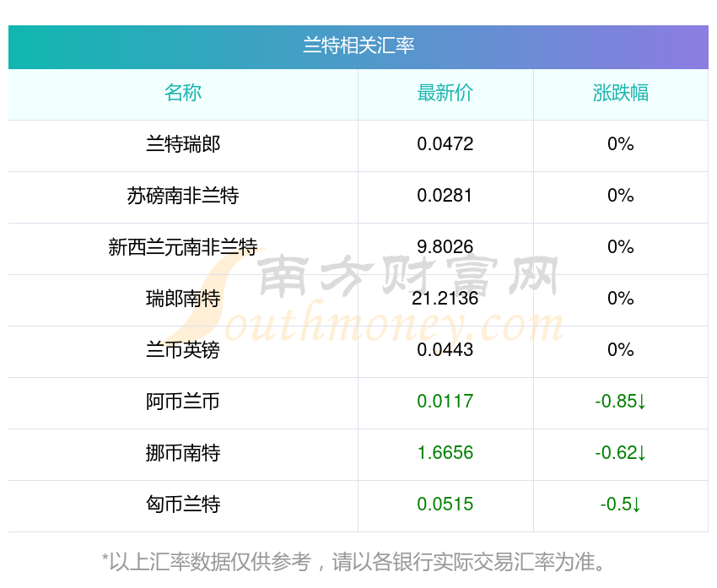Open the 苏磅南非兰特 currency pair

tap(183, 196)
